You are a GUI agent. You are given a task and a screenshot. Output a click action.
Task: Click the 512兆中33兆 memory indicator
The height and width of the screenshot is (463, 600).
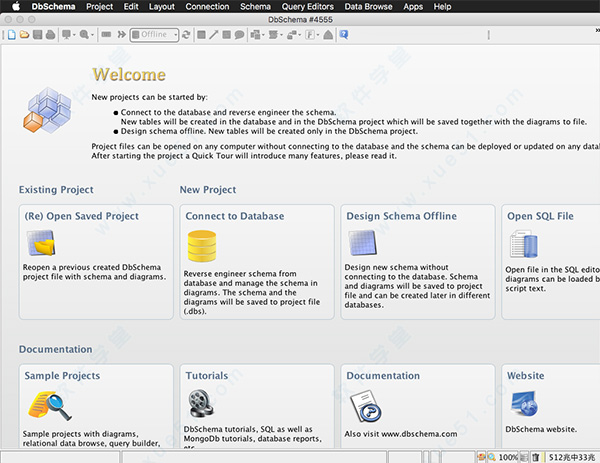tap(572, 457)
